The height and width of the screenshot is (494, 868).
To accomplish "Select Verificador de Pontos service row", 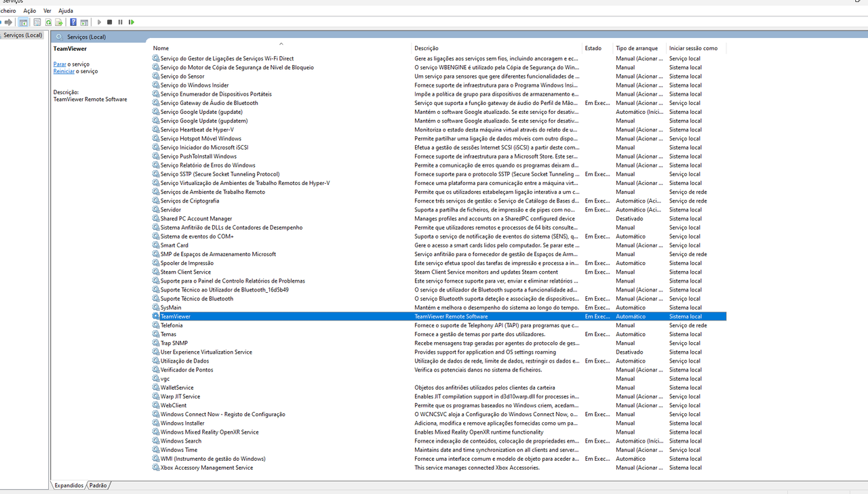I will [439, 370].
